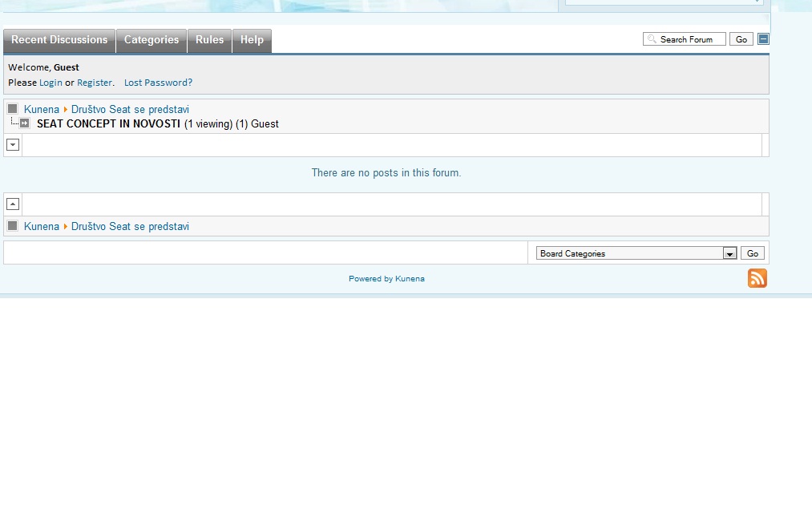This screenshot has height=505, width=812.
Task: Click the down-arrow button above the posts message
Action: [x=13, y=145]
